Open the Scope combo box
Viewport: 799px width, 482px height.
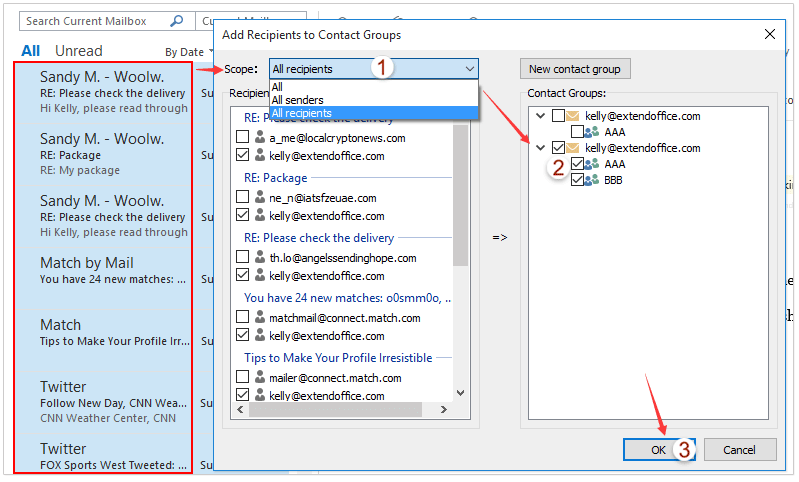pyautogui.click(x=373, y=69)
